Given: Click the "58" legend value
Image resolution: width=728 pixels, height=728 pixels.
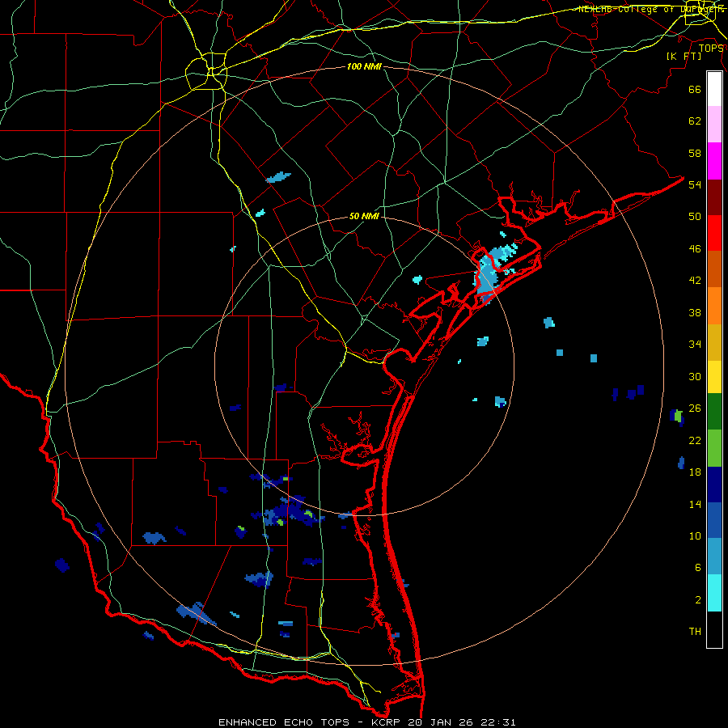Looking at the screenshot, I should point(695,153).
